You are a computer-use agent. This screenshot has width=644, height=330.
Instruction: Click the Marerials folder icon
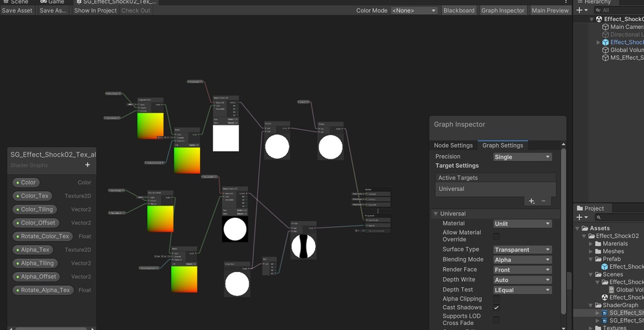598,244
